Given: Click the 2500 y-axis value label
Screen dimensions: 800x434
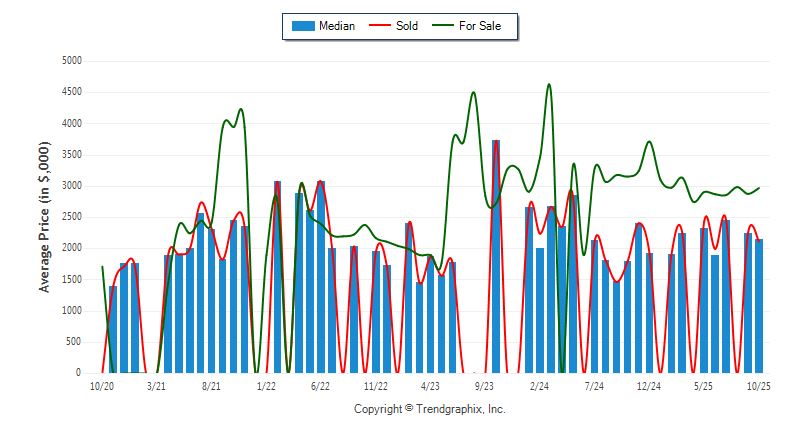Looking at the screenshot, I should pyautogui.click(x=70, y=217).
